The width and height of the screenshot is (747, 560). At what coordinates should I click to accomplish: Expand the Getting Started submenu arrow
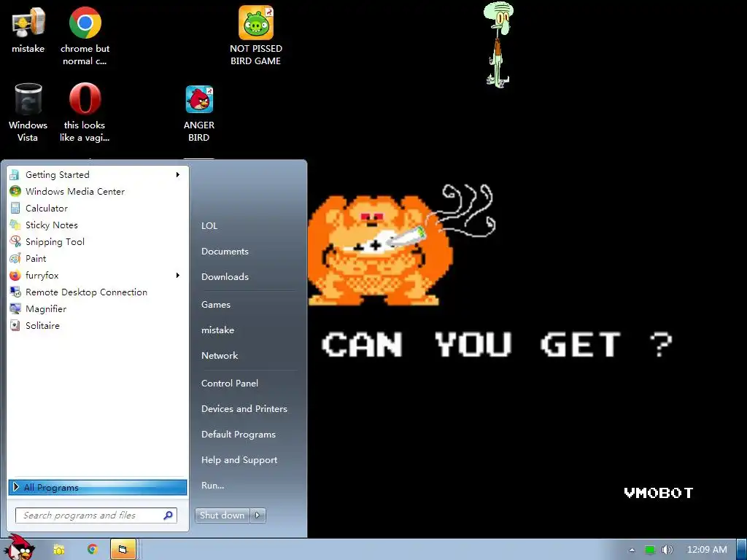178,175
